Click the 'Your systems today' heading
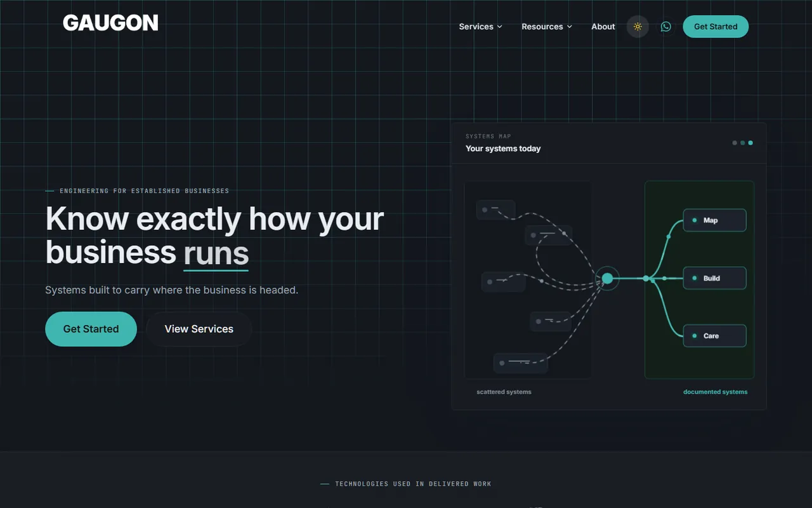The width and height of the screenshot is (812, 508). tap(503, 149)
